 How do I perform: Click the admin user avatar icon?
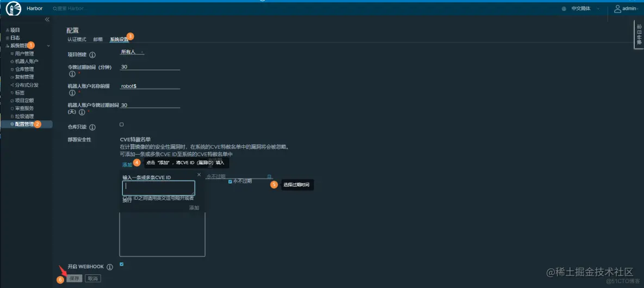(x=617, y=9)
